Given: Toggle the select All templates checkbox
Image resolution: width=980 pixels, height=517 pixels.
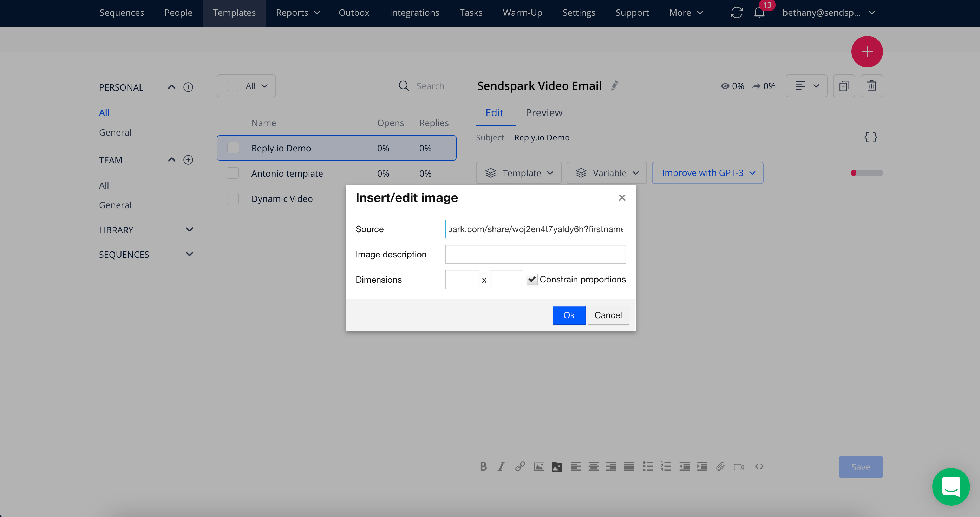Looking at the screenshot, I should pos(233,86).
